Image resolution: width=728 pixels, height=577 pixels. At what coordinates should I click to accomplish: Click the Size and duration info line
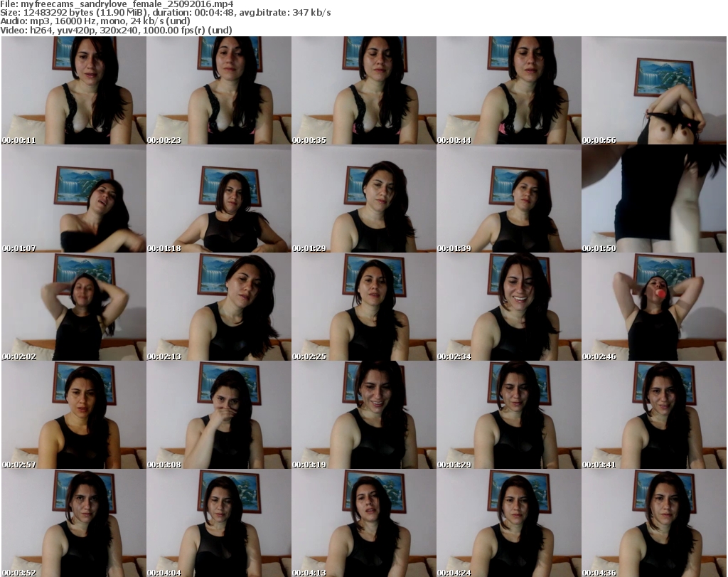pos(166,13)
